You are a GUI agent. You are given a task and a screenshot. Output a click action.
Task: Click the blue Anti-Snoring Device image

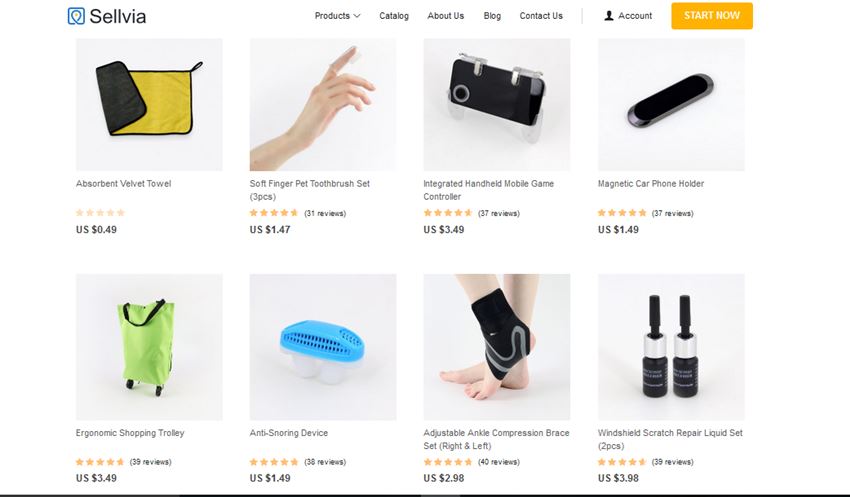pyautogui.click(x=323, y=347)
